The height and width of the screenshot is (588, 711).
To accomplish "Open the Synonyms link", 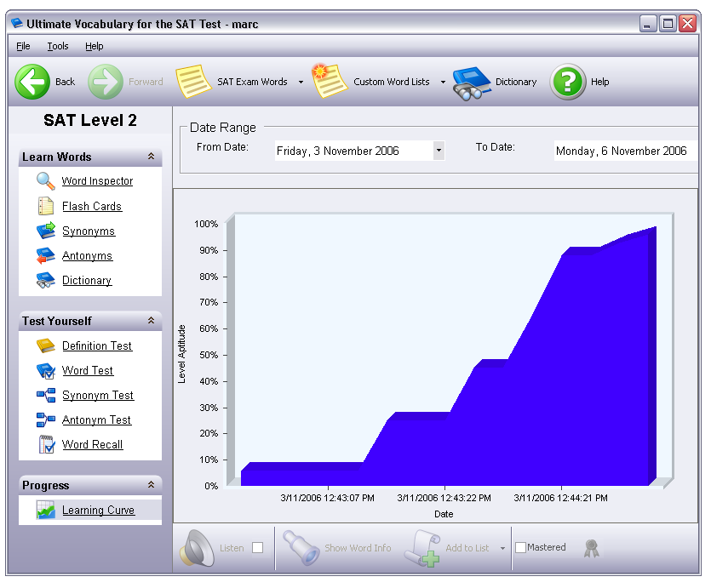I will (89, 231).
